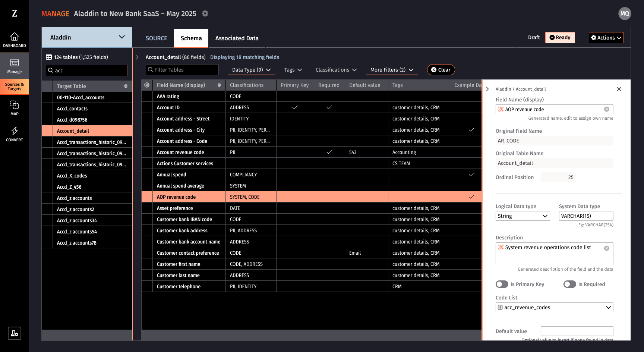644x352 pixels.
Task: Click the magic wand icon in Description
Action: click(501, 247)
